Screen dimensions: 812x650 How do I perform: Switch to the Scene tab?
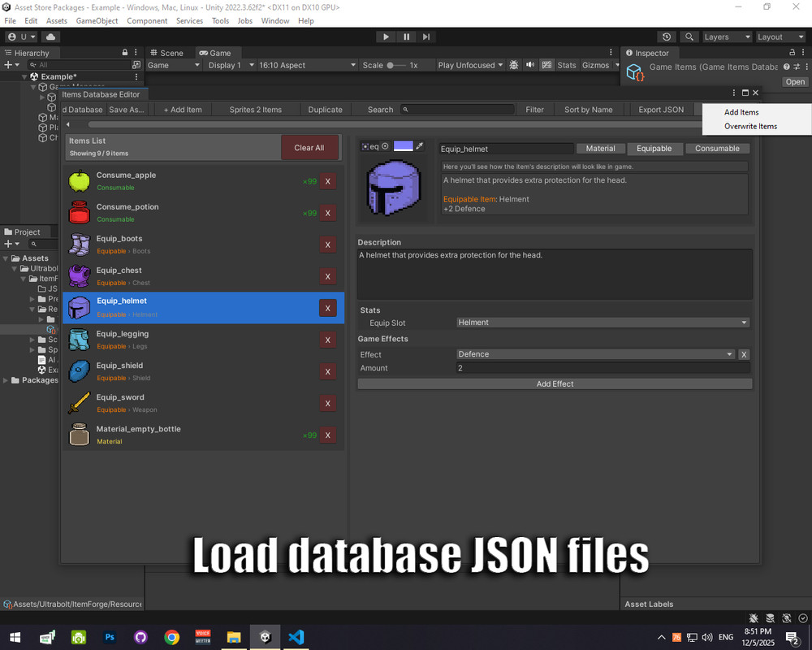coord(168,52)
